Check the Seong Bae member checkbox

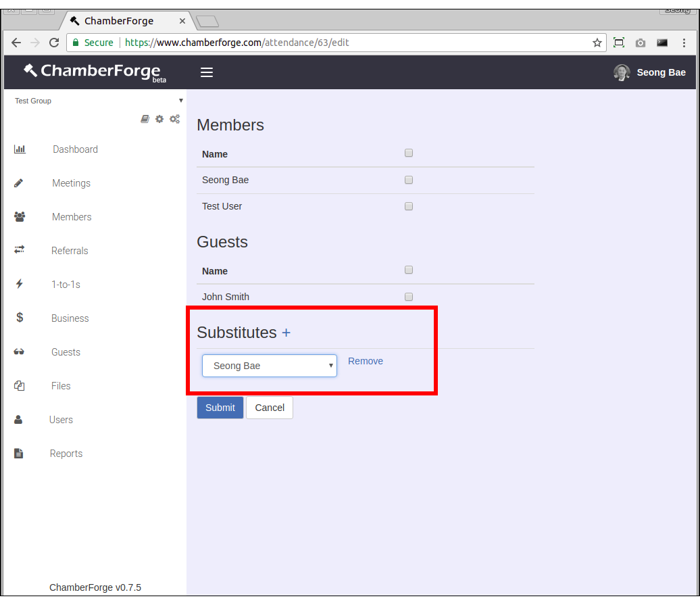pos(409,180)
